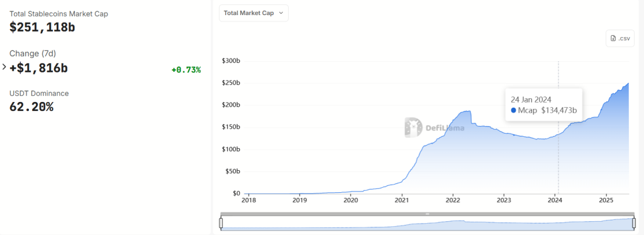Click the USDT Dominance label
Viewport: 644px width, 235px height.
(x=39, y=93)
